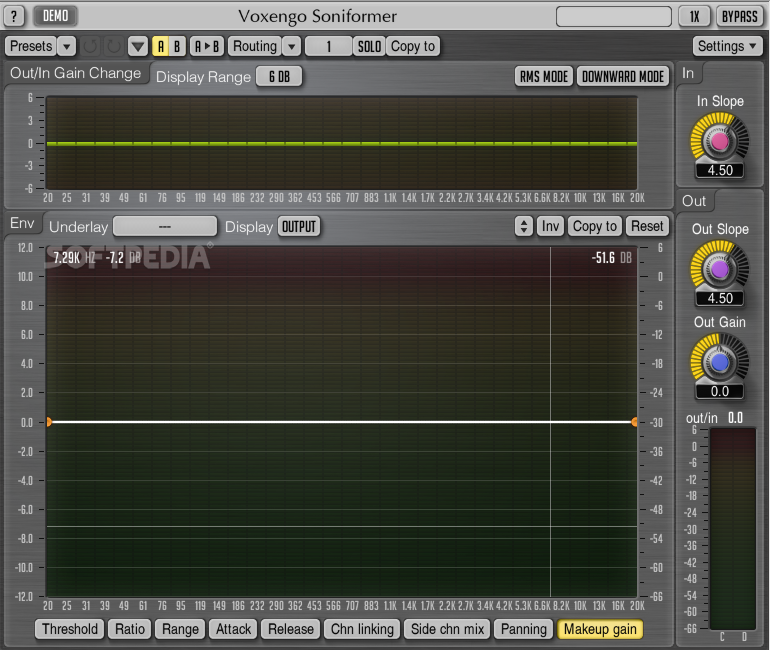This screenshot has width=770, height=650.
Task: Click the right envelope control point
Action: [634, 422]
